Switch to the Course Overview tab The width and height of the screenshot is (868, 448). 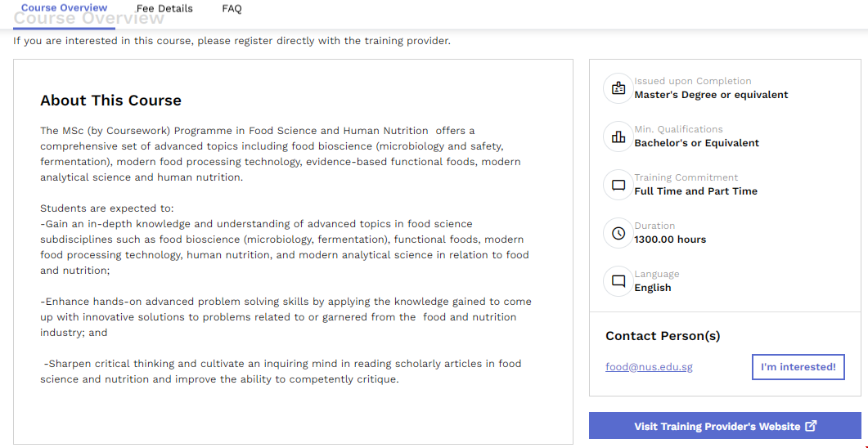[x=64, y=8]
